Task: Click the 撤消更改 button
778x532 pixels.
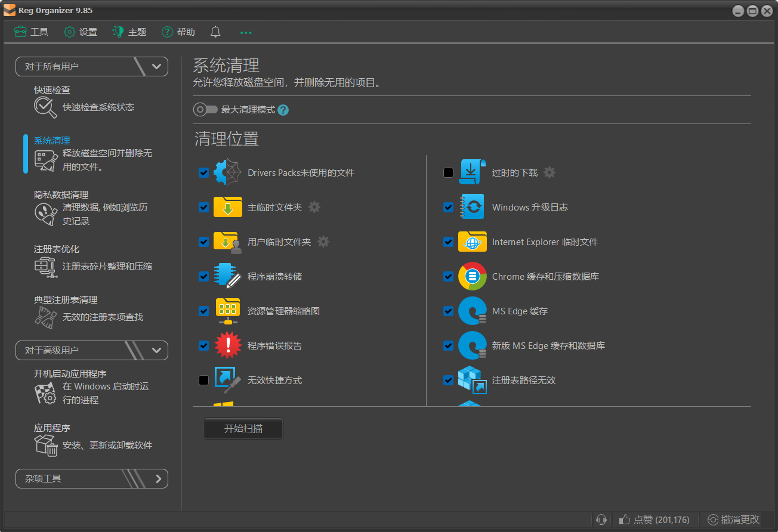Action: point(734,520)
